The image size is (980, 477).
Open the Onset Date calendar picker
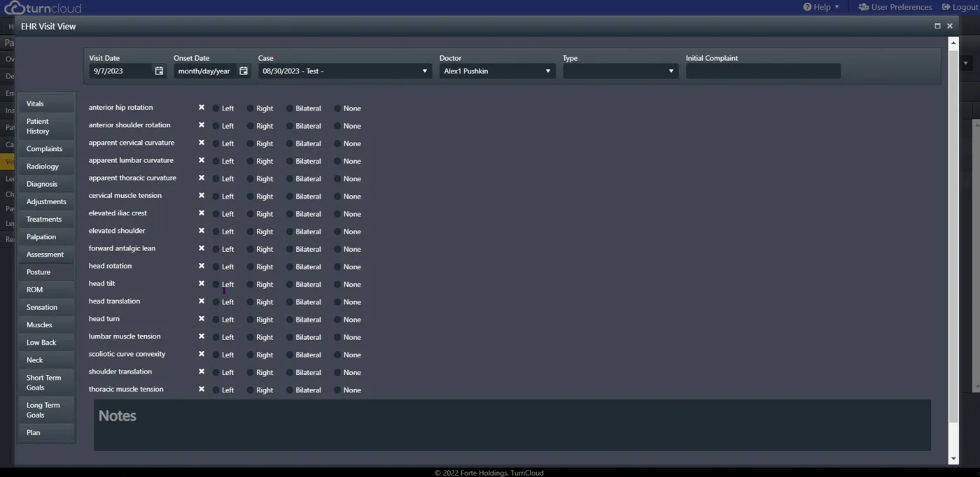[244, 71]
